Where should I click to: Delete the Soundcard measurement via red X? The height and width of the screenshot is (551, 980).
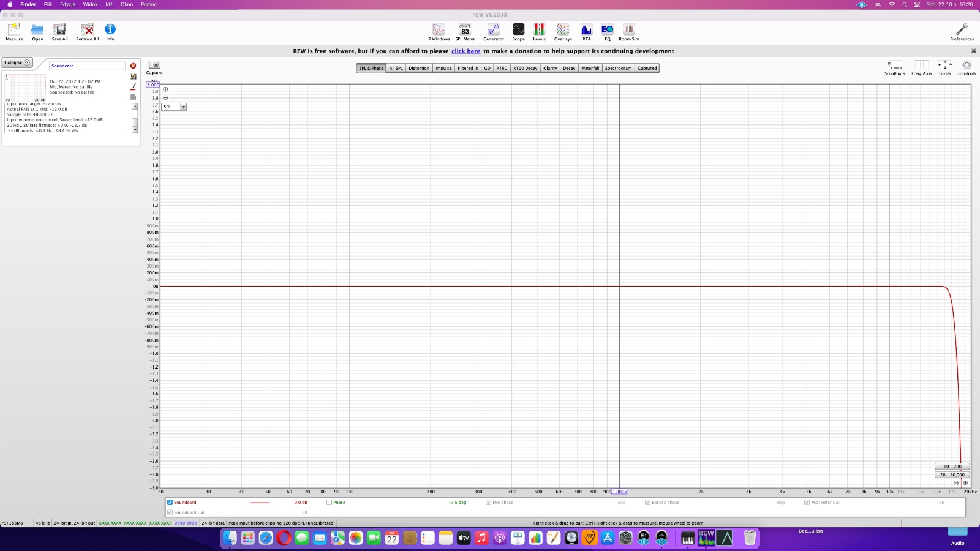[x=133, y=66]
